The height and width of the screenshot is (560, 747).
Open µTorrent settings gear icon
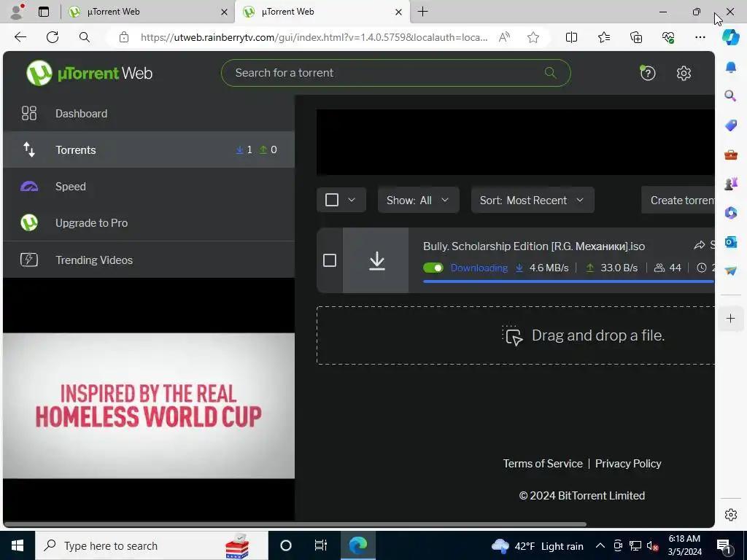(x=684, y=73)
